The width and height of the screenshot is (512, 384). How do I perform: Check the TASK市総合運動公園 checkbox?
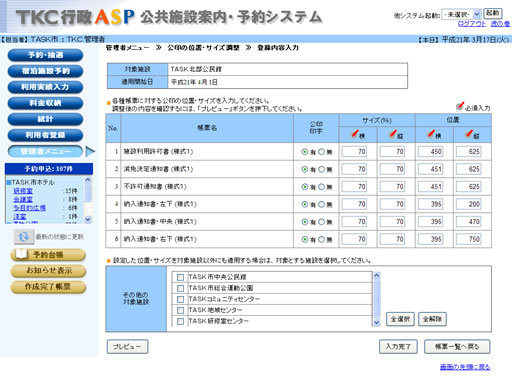click(x=180, y=288)
